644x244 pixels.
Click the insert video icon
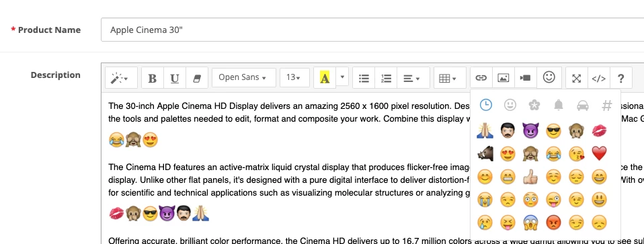click(x=525, y=78)
